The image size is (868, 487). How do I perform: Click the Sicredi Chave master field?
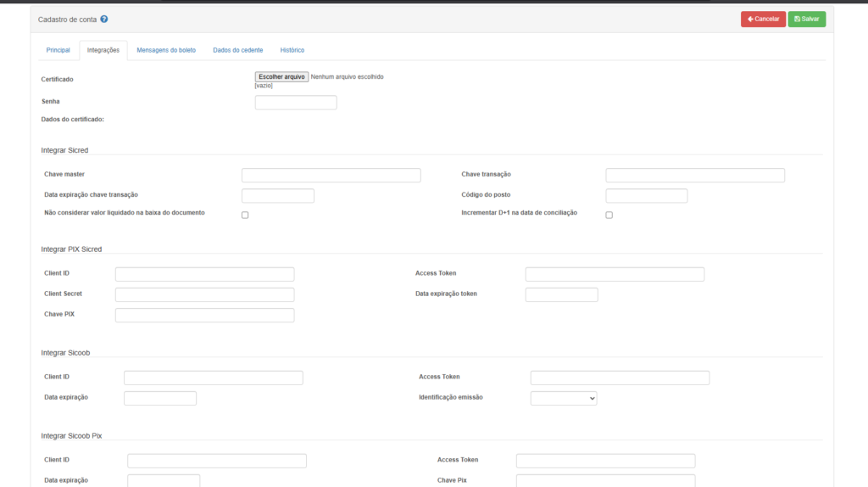point(331,176)
